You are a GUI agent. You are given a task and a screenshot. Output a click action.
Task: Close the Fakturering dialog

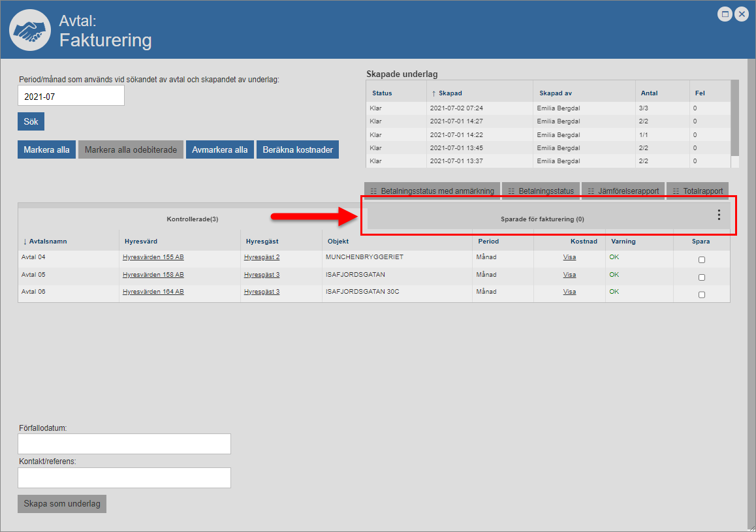pos(741,14)
